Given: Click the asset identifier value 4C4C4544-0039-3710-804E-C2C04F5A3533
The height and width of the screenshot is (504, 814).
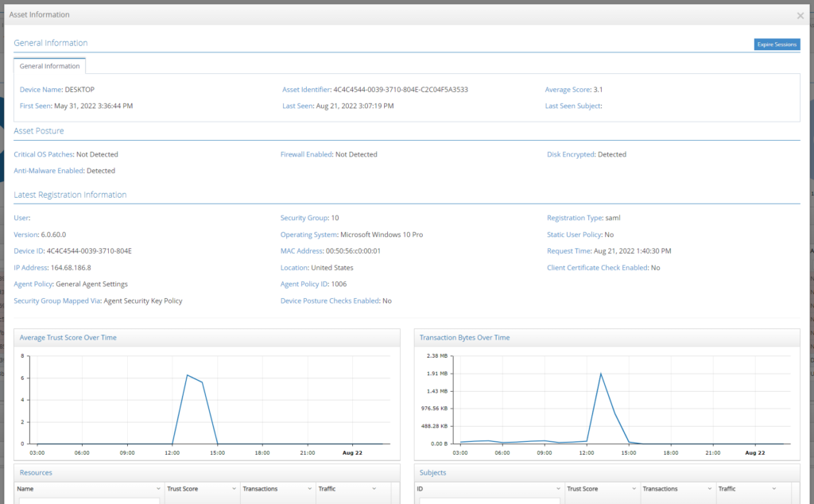Looking at the screenshot, I should point(401,89).
